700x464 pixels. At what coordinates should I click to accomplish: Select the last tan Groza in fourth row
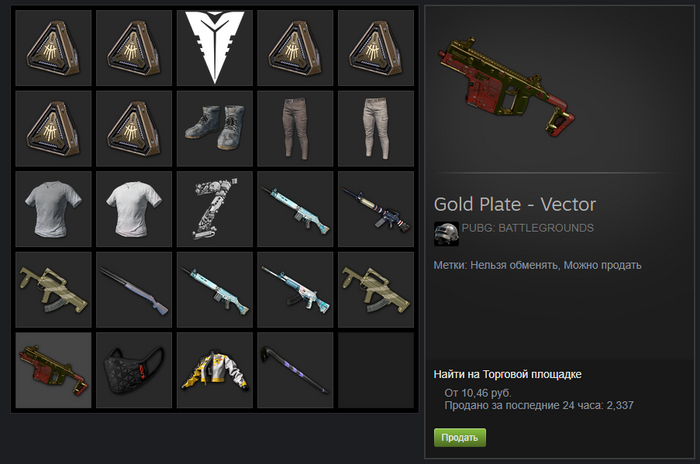[x=376, y=289]
